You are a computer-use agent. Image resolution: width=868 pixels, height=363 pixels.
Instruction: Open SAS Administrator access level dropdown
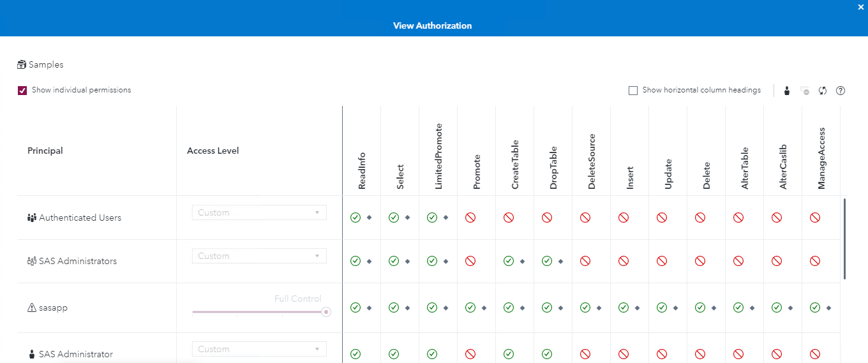click(x=259, y=349)
